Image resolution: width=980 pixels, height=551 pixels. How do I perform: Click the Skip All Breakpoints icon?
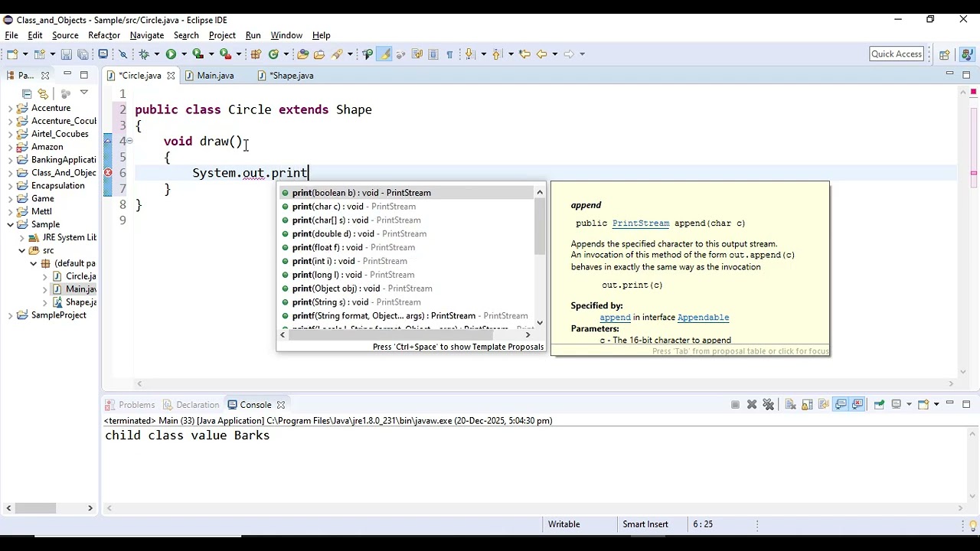click(122, 54)
